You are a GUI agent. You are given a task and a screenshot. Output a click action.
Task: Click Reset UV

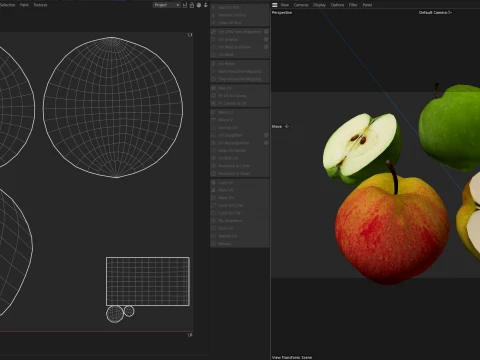coord(239,198)
